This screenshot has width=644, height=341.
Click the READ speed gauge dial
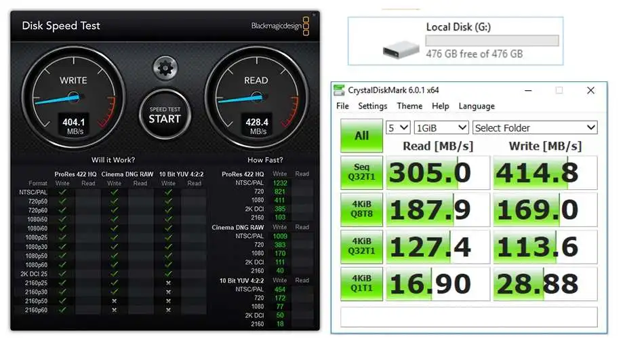pyautogui.click(x=257, y=97)
